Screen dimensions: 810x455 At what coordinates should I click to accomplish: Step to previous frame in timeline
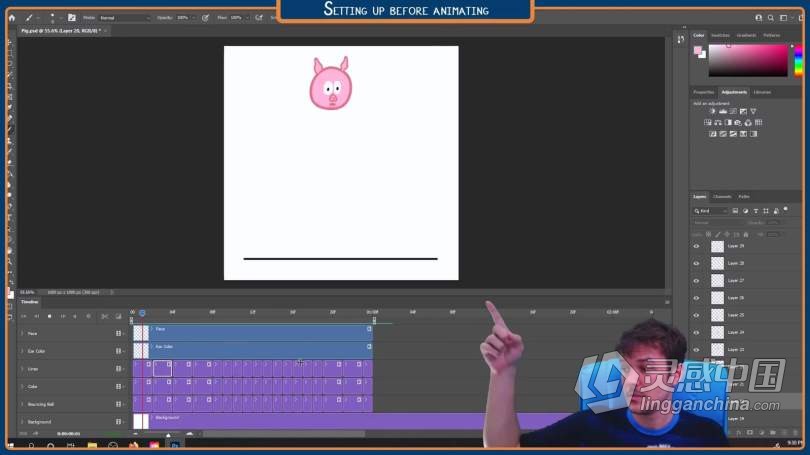click(37, 316)
